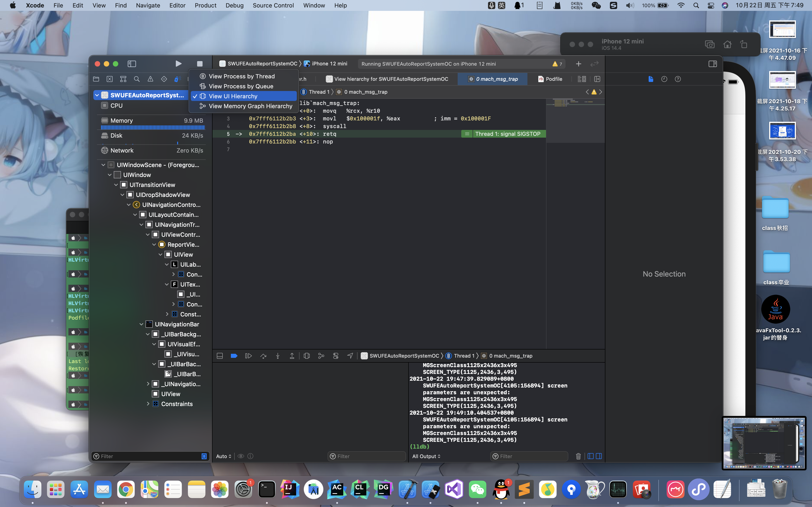The width and height of the screenshot is (812, 507).
Task: Click the Memory usage gauge bar
Action: 153,127
